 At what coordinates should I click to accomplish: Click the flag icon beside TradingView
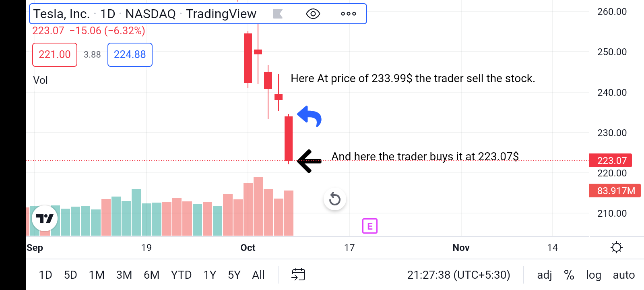[x=278, y=14]
